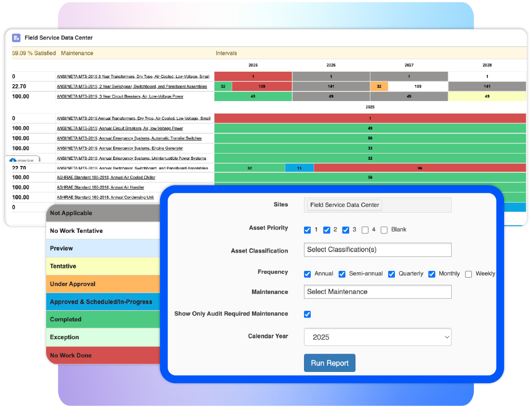Uncheck Asset Priority 1 checkbox
Image resolution: width=532 pixels, height=408 pixels.
tap(307, 230)
